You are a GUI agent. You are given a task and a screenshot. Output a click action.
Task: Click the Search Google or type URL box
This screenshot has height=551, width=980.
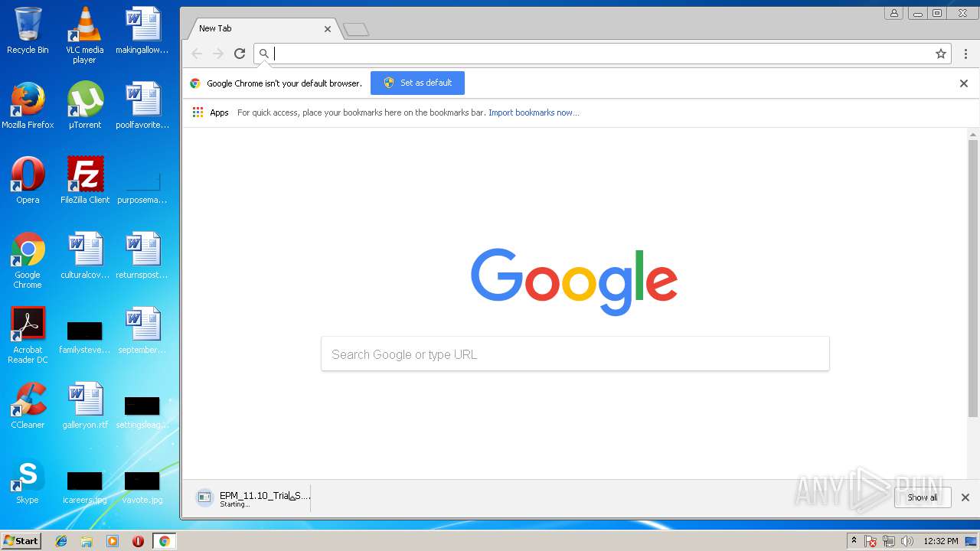575,354
